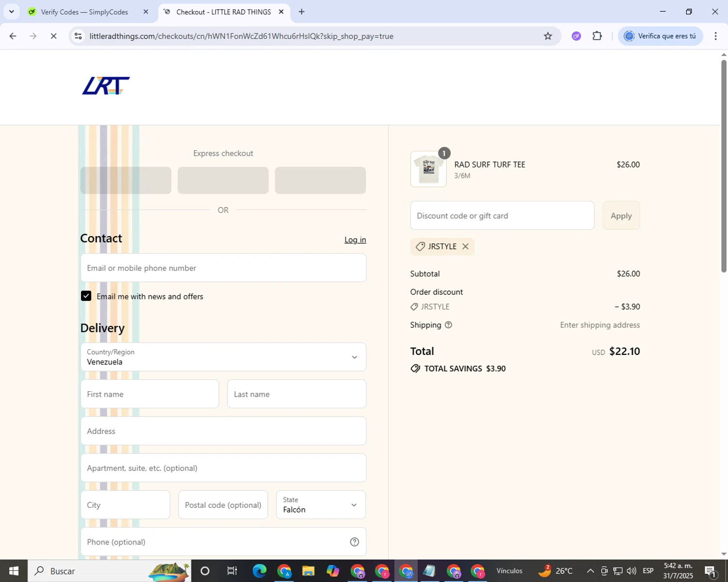This screenshot has width=728, height=582.
Task: Launch Microsoft Edge from the taskbar
Action: [x=260, y=571]
